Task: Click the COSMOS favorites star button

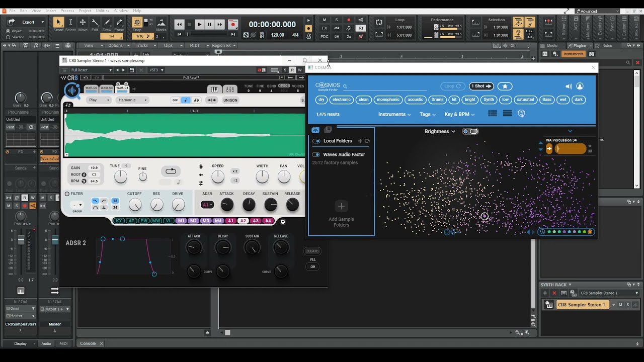Action: point(505,86)
